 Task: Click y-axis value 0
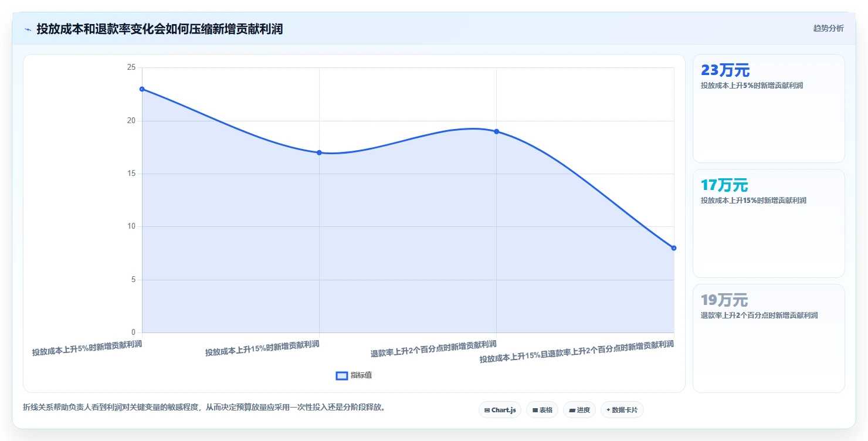pos(133,333)
